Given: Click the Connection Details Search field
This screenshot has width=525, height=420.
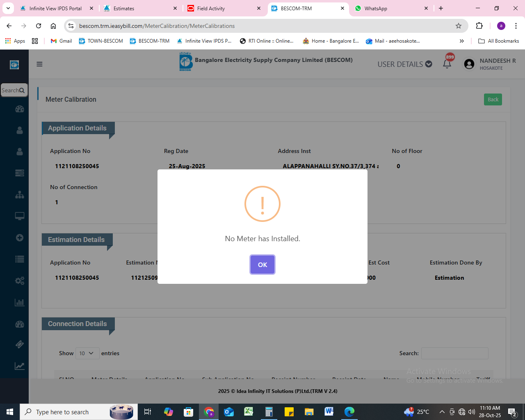Looking at the screenshot, I should 454,353.
